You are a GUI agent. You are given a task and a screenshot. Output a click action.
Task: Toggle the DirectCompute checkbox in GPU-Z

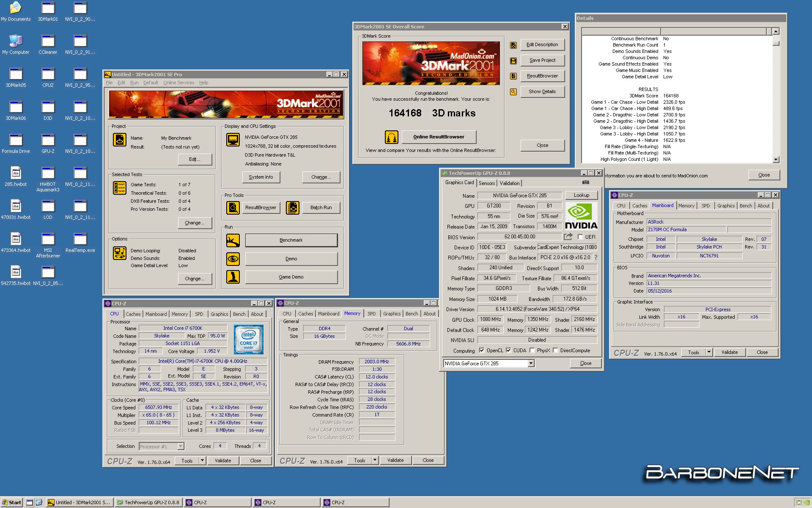[555, 351]
